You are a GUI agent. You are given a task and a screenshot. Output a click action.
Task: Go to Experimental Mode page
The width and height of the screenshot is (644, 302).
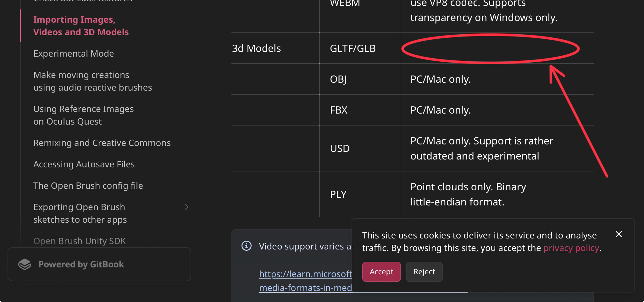(74, 53)
